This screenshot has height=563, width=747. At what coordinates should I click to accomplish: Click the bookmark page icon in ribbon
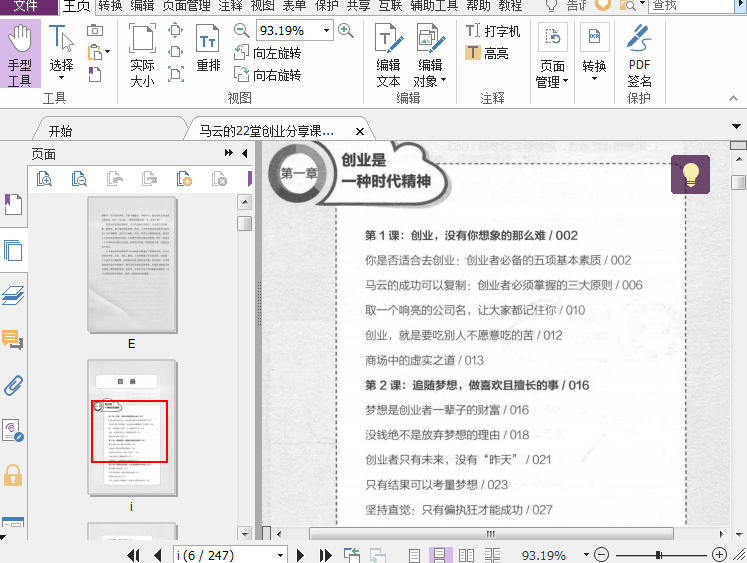tap(95, 74)
